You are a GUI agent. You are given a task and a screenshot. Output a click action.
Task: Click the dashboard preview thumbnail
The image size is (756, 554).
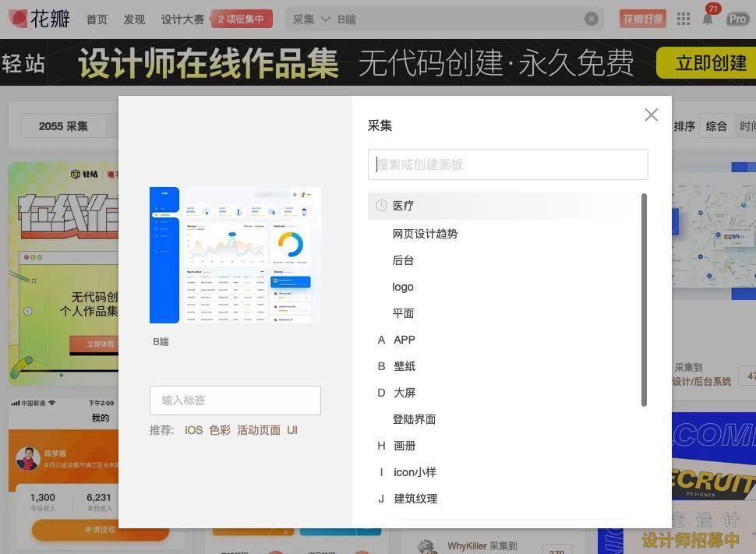[235, 255]
